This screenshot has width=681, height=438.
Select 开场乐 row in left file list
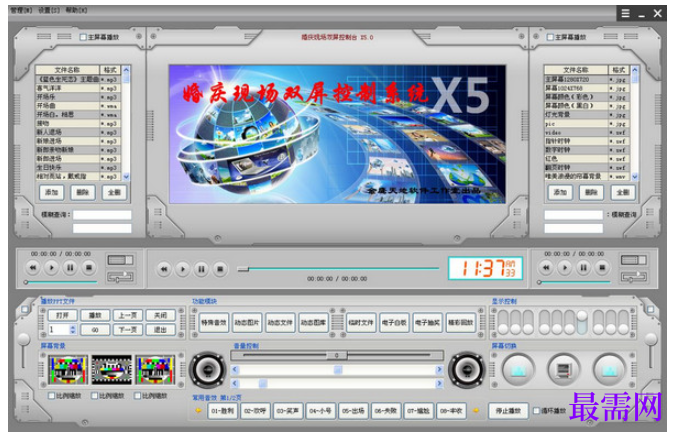pos(79,97)
